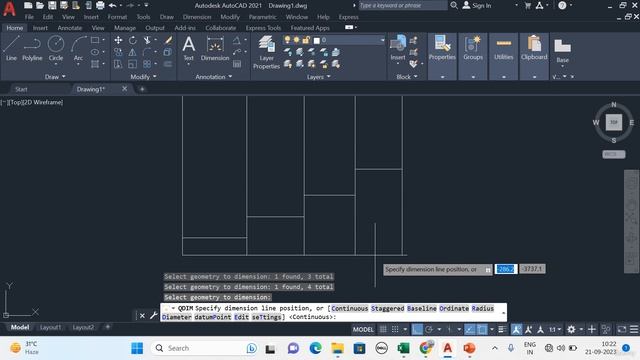Select the Mirror tool
The width and height of the screenshot is (640, 360).
click(133, 52)
